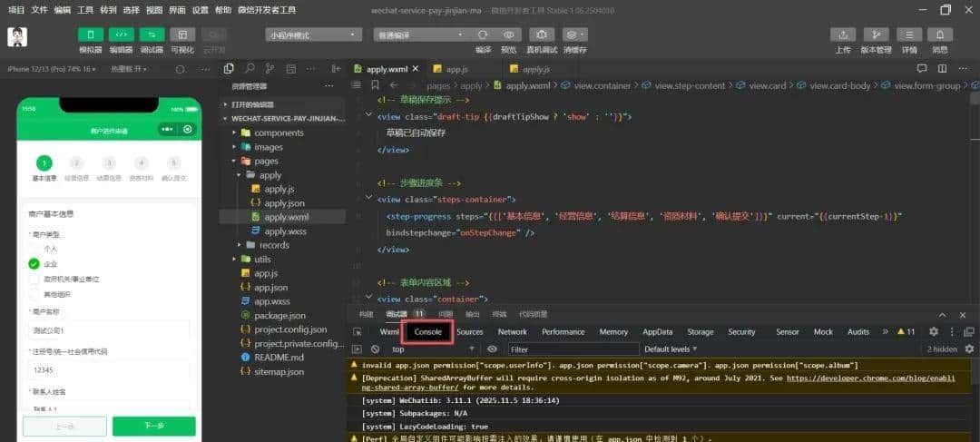Viewport: 980px width, 442px height.
Task: Open the search magnifier icon in sidebar
Action: point(250,69)
